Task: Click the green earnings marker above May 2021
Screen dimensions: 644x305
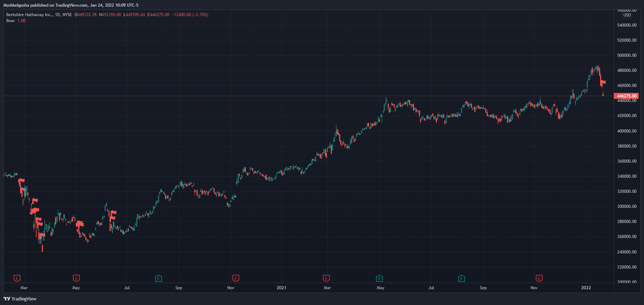Action: pos(379,278)
